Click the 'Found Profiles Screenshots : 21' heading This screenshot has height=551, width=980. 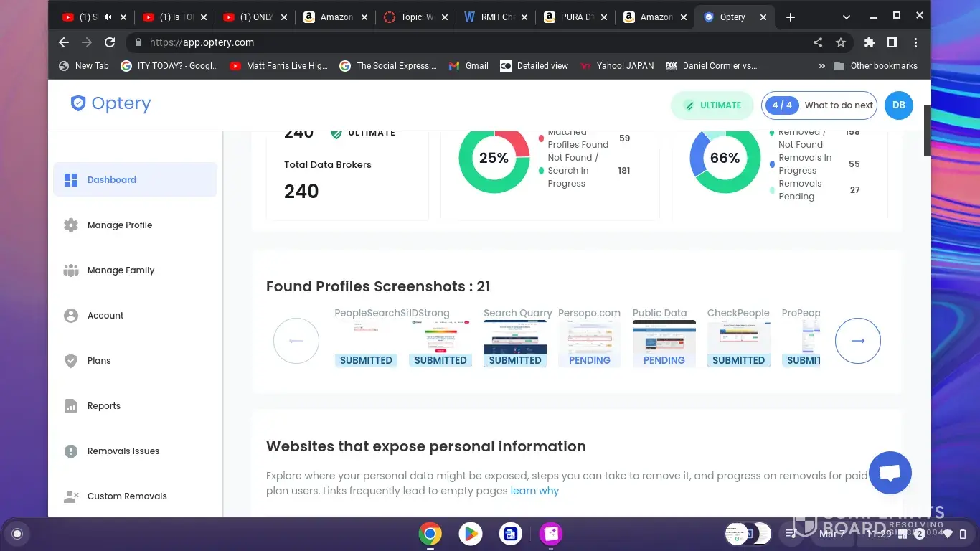(x=378, y=286)
